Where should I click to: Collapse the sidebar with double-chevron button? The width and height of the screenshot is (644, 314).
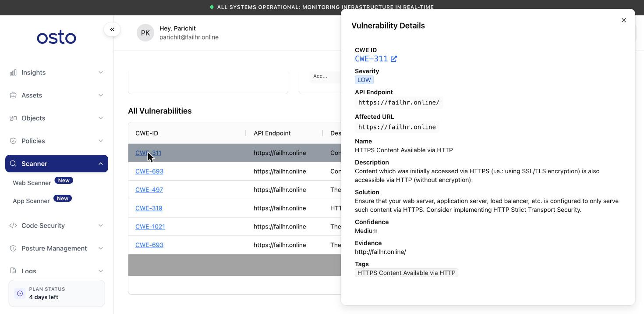112,29
